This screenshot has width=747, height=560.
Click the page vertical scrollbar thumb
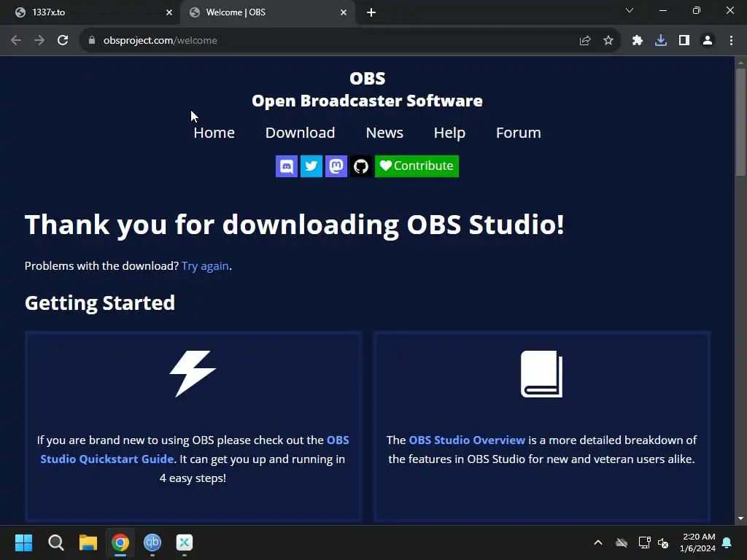pos(740,122)
